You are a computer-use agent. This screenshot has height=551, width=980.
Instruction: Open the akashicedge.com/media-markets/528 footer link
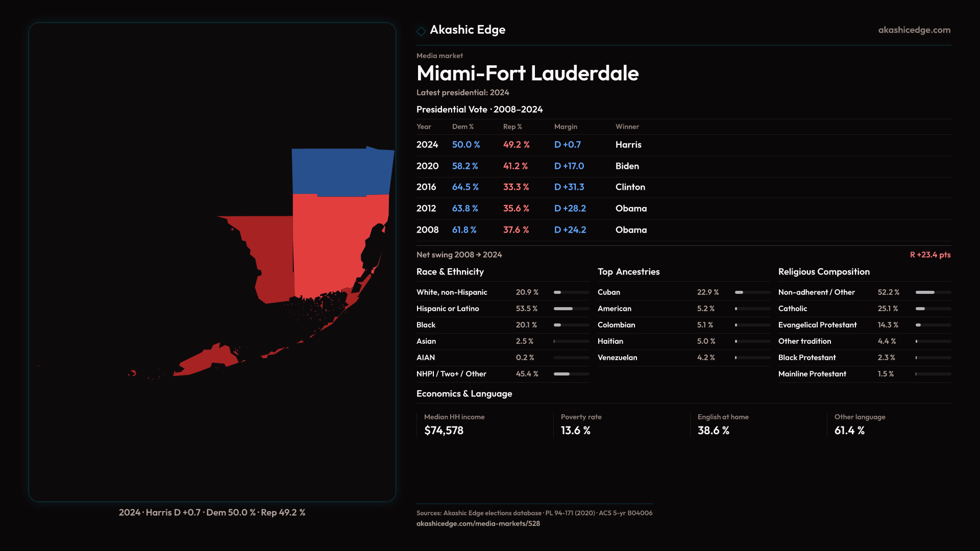coord(478,523)
